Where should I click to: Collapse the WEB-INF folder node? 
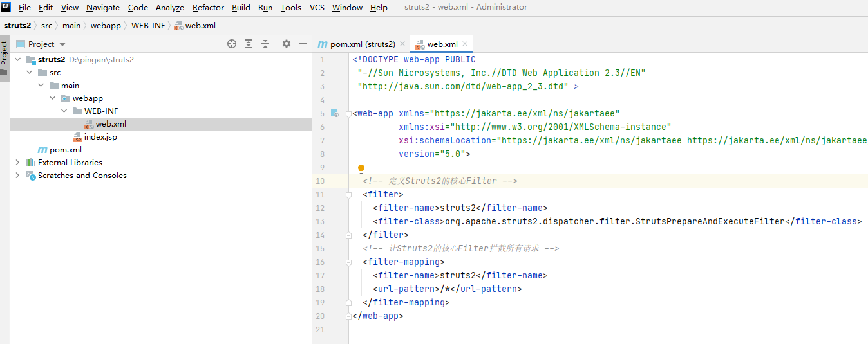point(64,111)
